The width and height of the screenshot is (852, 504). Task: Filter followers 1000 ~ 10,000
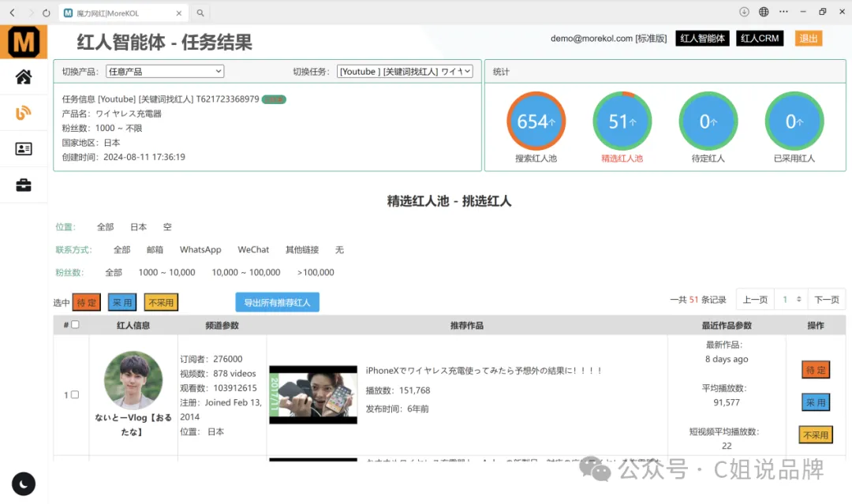pyautogui.click(x=166, y=273)
